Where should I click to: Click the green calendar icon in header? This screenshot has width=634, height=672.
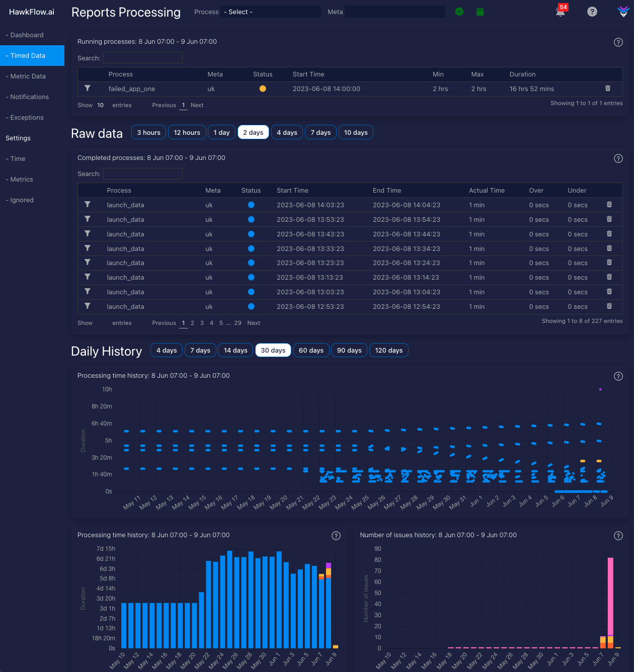click(x=480, y=12)
